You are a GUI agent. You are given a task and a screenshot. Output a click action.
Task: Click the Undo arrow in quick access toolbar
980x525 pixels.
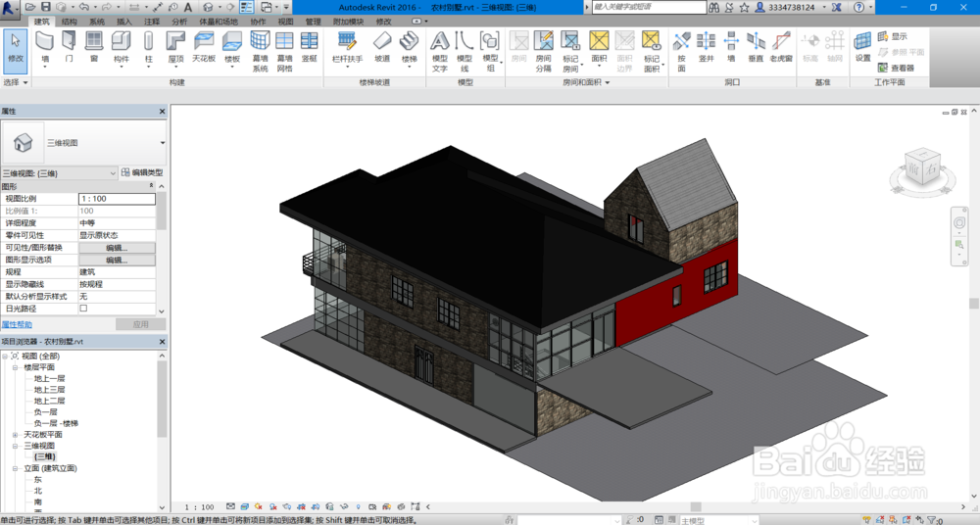point(83,7)
